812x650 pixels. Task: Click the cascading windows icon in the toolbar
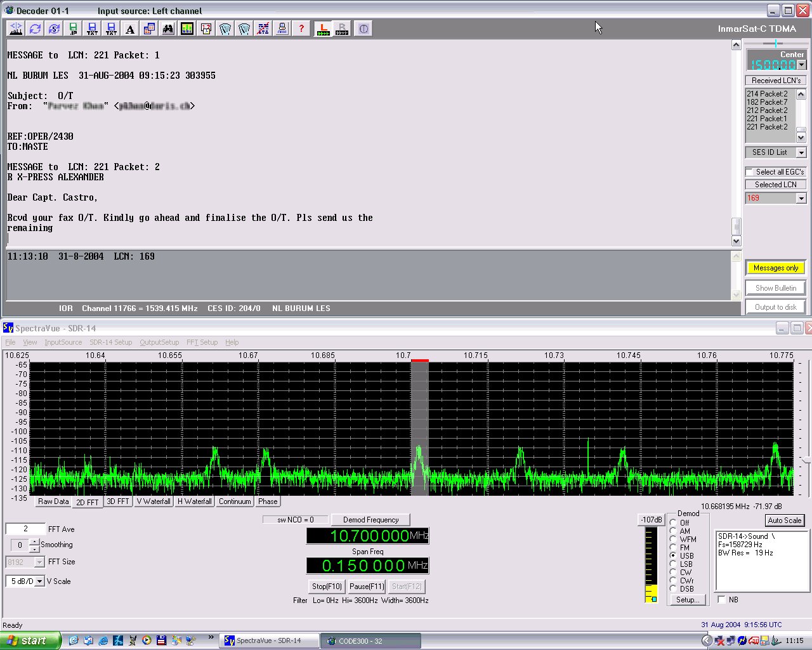coord(149,29)
